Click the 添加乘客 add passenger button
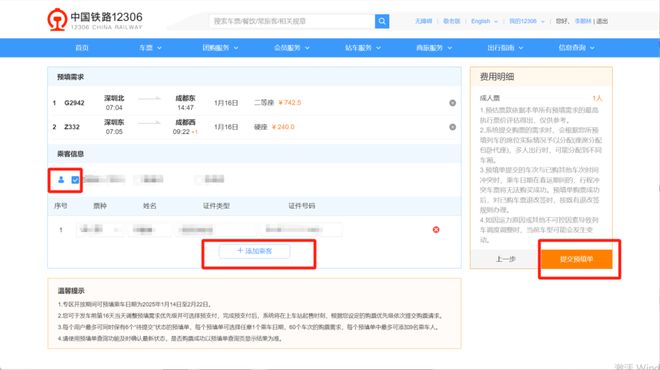Image resolution: width=660 pixels, height=370 pixels. [x=254, y=251]
